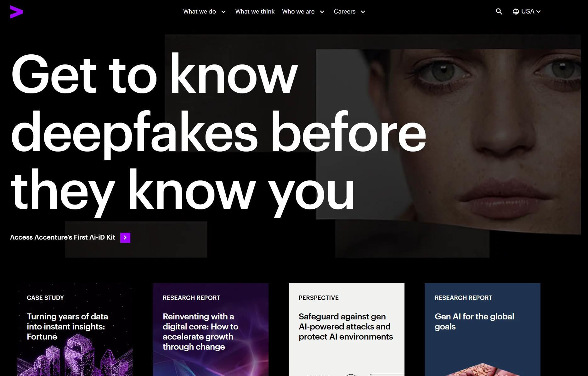
Task: Open Safeguard against gen AI-powered attacks perspective
Action: [347, 329]
